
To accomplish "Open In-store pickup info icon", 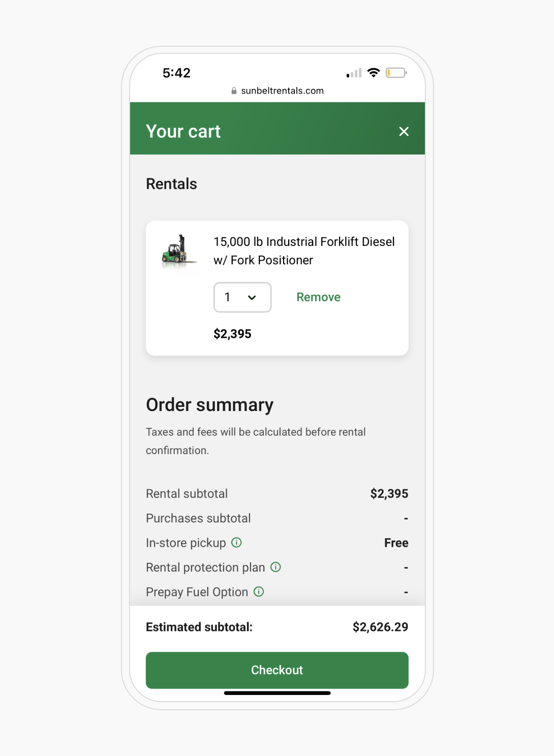I will [x=236, y=542].
